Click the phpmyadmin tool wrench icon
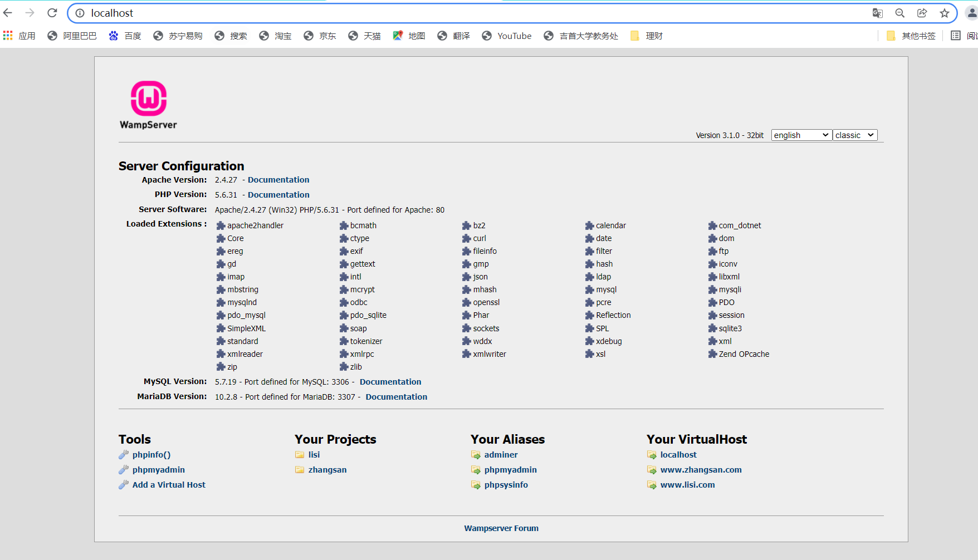This screenshot has height=560, width=978. (124, 470)
